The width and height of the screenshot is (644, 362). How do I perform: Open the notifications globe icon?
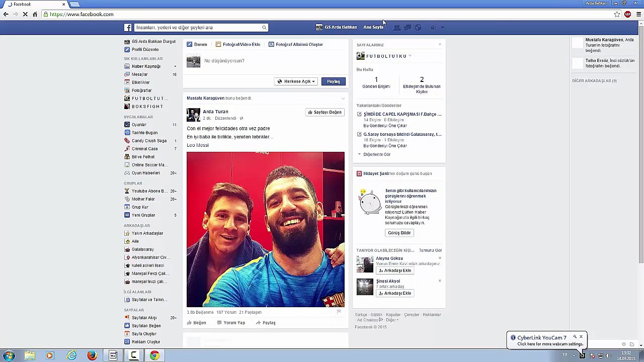(x=418, y=28)
